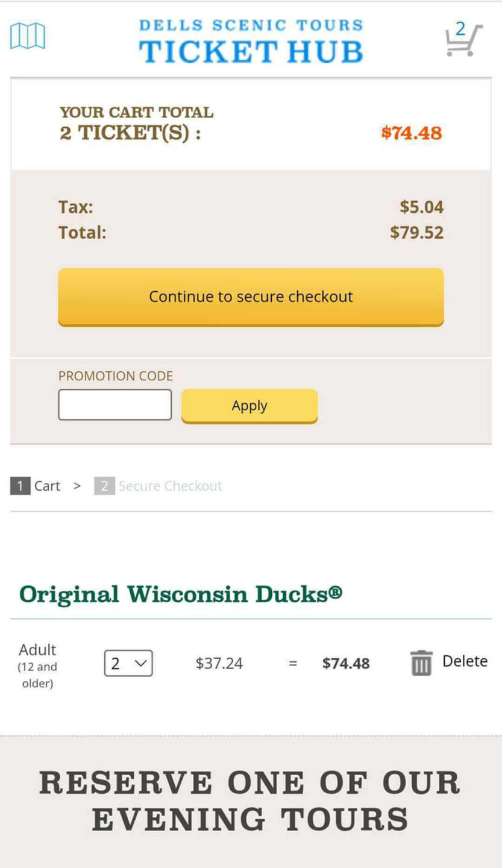This screenshot has height=868, width=502.
Task: Click the trash can icon for Adult tickets
Action: pyautogui.click(x=421, y=663)
